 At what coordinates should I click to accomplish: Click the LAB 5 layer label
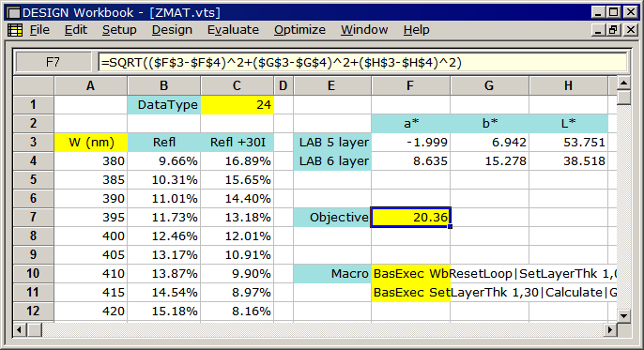pyautogui.click(x=332, y=143)
